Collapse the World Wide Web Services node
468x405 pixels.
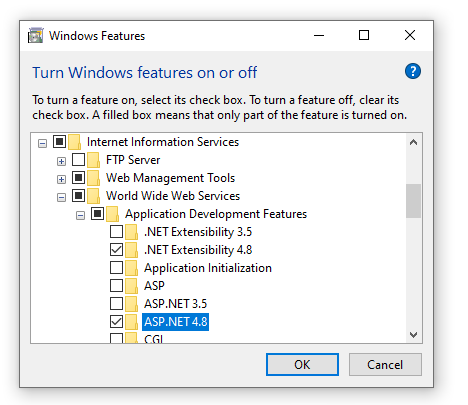[61, 198]
